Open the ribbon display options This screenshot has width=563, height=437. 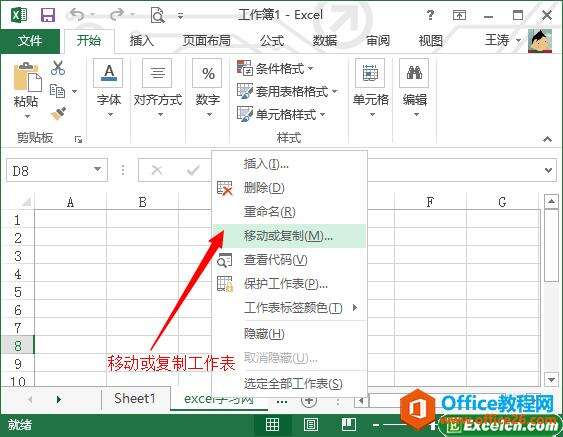(x=459, y=15)
